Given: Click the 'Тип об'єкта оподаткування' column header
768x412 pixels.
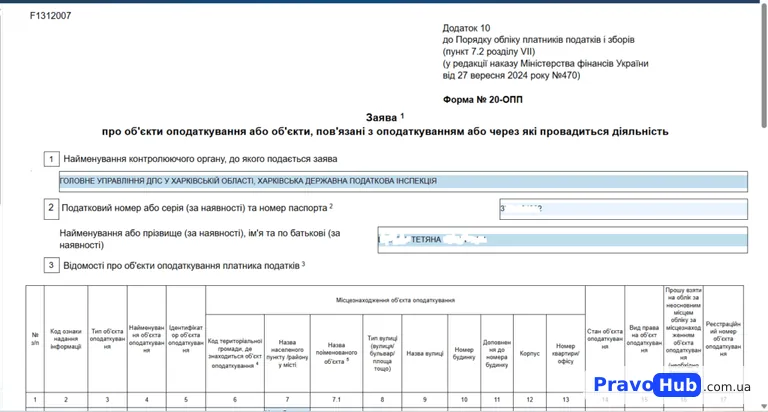Looking at the screenshot, I should [107, 339].
